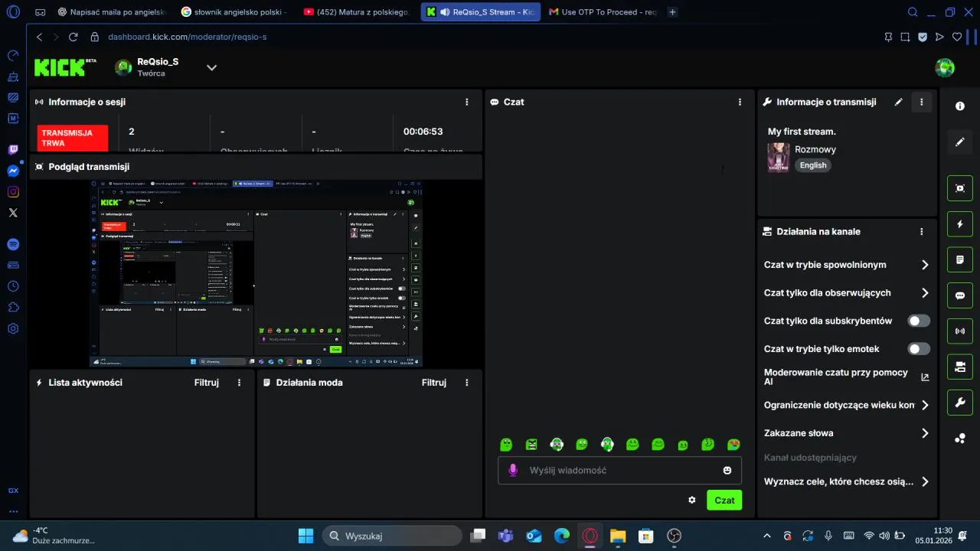Open a new browser tab with plus button
Image resolution: width=980 pixels, height=551 pixels.
coord(672,11)
